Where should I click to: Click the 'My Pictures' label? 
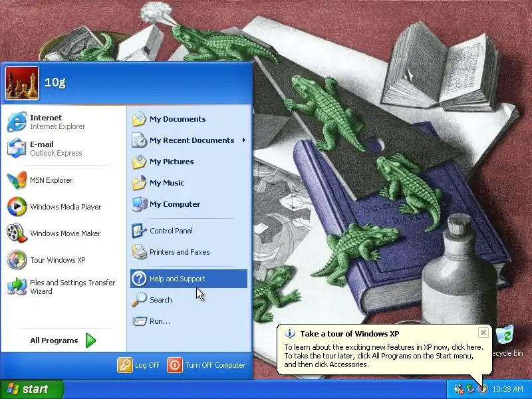click(x=172, y=162)
